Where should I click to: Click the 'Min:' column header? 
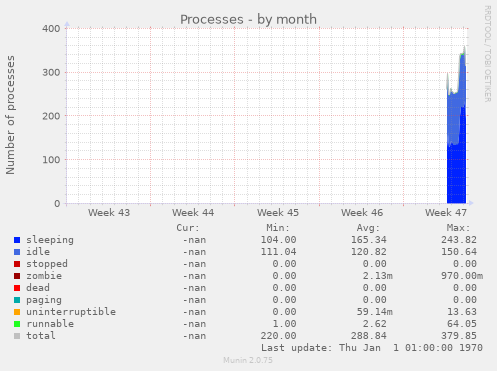[x=278, y=228]
